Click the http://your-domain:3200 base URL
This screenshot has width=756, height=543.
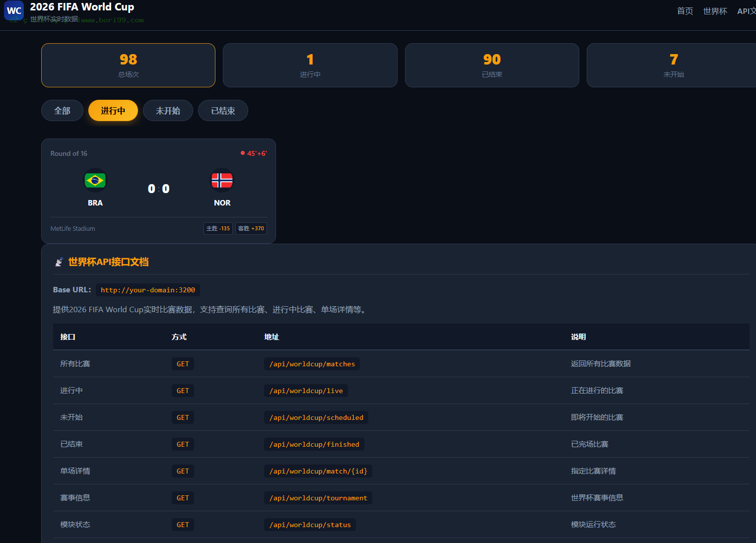[148, 290]
